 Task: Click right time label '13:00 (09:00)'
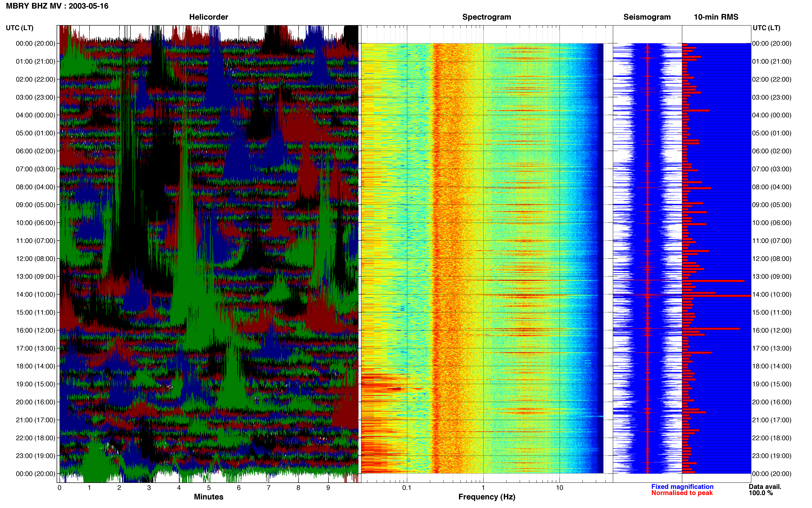tap(772, 277)
